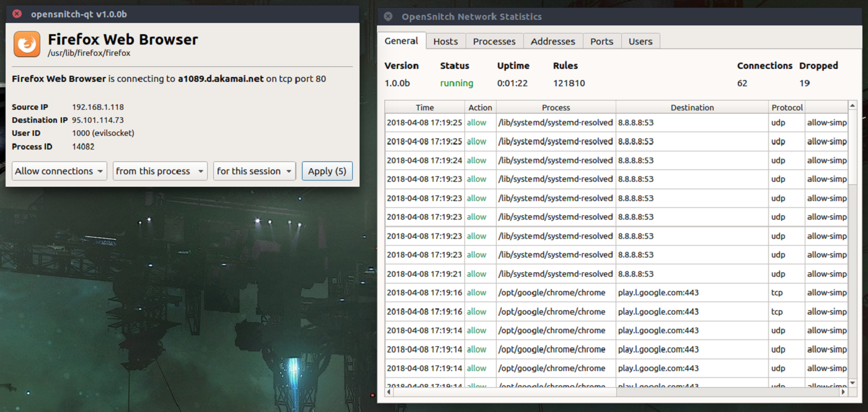The image size is (868, 412).
Task: Show the Users tab
Action: click(640, 42)
